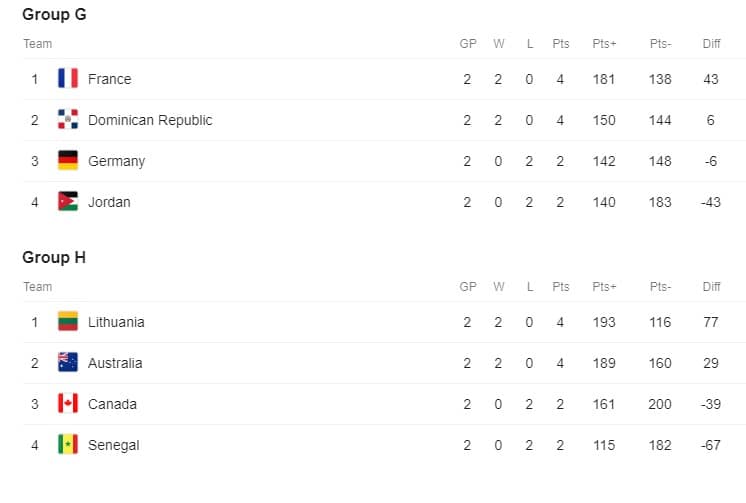Screen dimensions: 746x503
Task: Select the Lithuania team name
Action: (116, 322)
